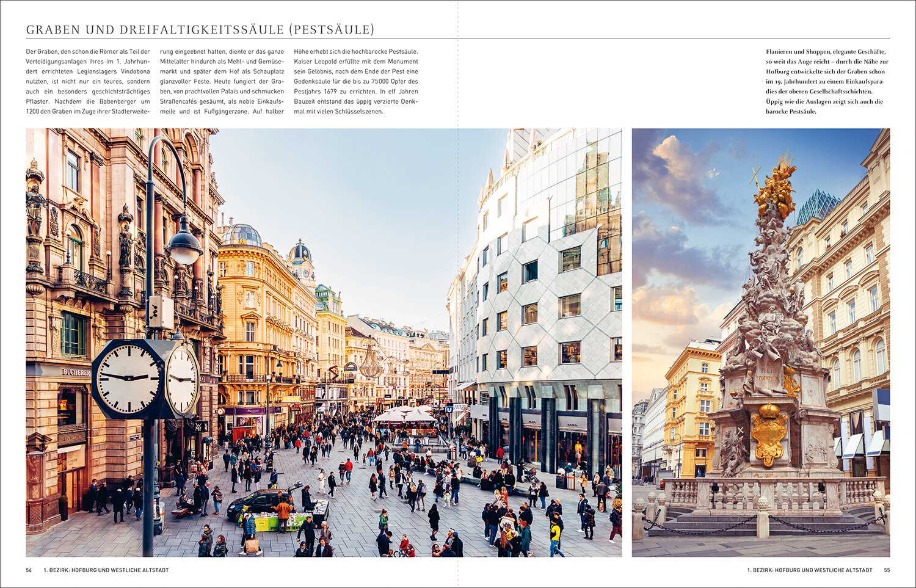Click the blue dome on the corner building
This screenshot has width=916, height=588.
[x=241, y=234]
